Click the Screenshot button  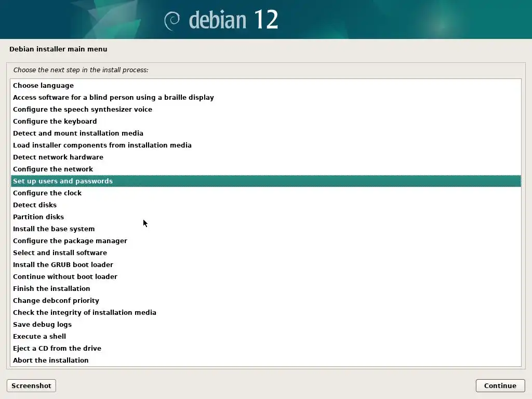[31, 386]
